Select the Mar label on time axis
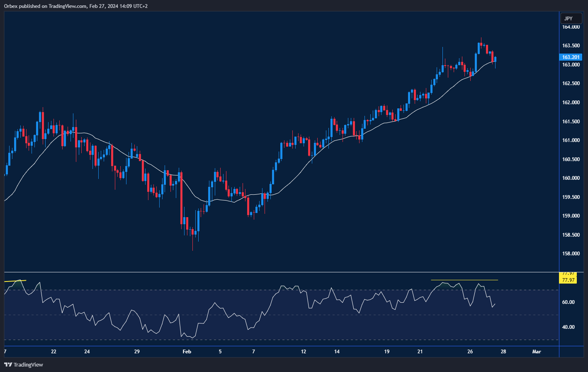 tap(537, 351)
